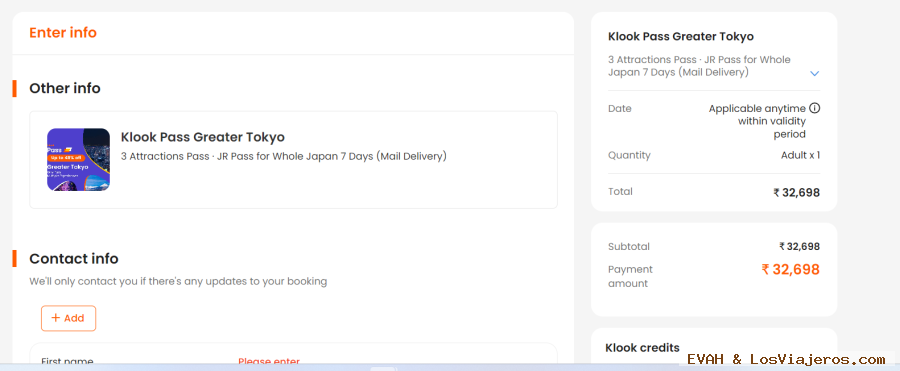Click the Subtotal ₹ 32,698 value
Screen dimensions: 900x371
coord(800,246)
